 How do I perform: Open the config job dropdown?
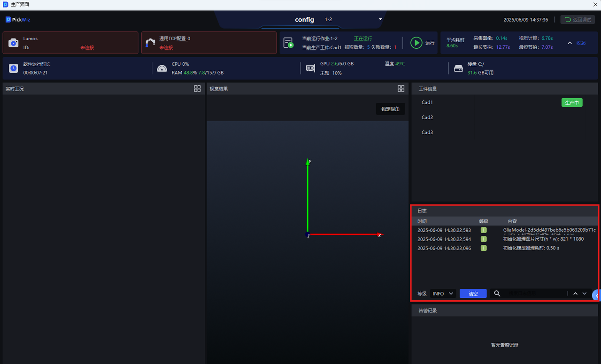[380, 20]
